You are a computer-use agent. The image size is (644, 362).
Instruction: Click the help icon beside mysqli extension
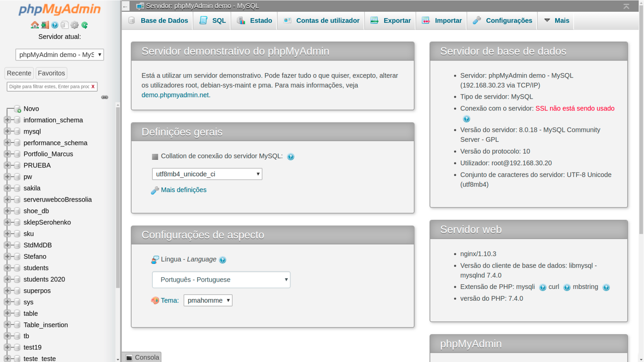coord(542,288)
